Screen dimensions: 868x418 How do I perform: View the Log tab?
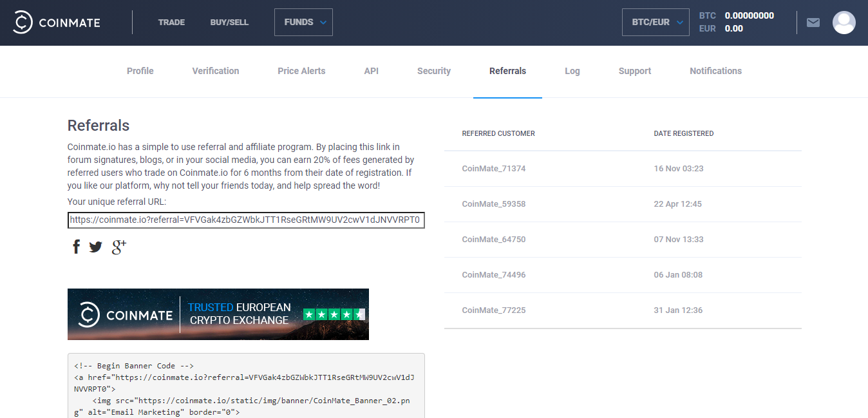572,71
